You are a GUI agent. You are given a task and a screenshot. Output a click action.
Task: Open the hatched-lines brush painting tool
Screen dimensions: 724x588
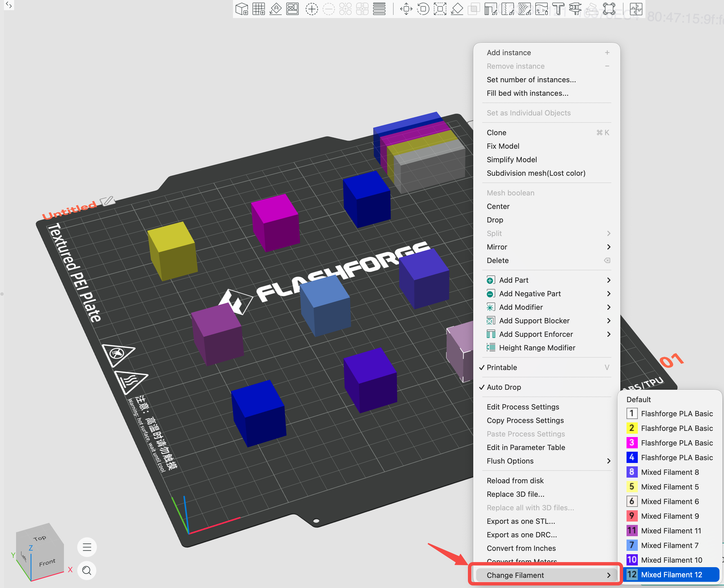pyautogui.click(x=525, y=9)
